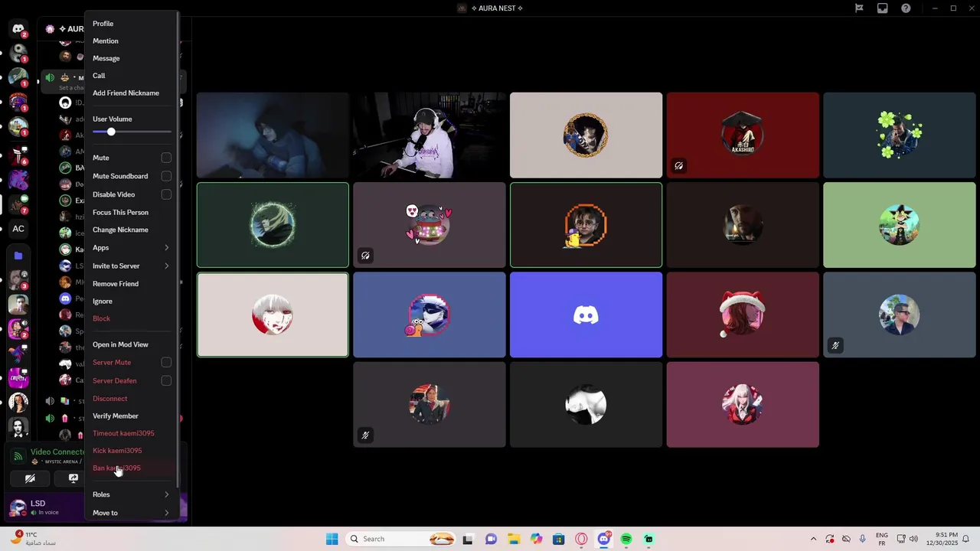Select Kick kaemi3095
This screenshot has height=551, width=980.
pyautogui.click(x=131, y=451)
